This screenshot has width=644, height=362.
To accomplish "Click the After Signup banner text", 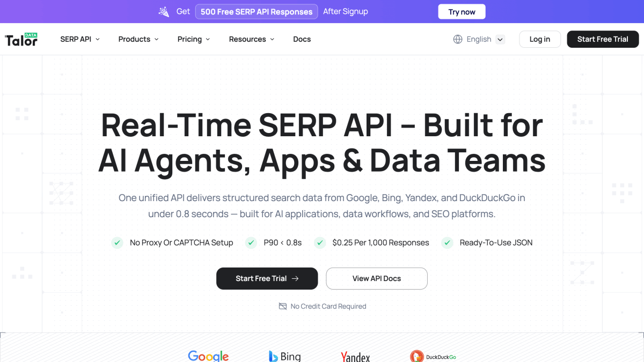I will pyautogui.click(x=346, y=11).
